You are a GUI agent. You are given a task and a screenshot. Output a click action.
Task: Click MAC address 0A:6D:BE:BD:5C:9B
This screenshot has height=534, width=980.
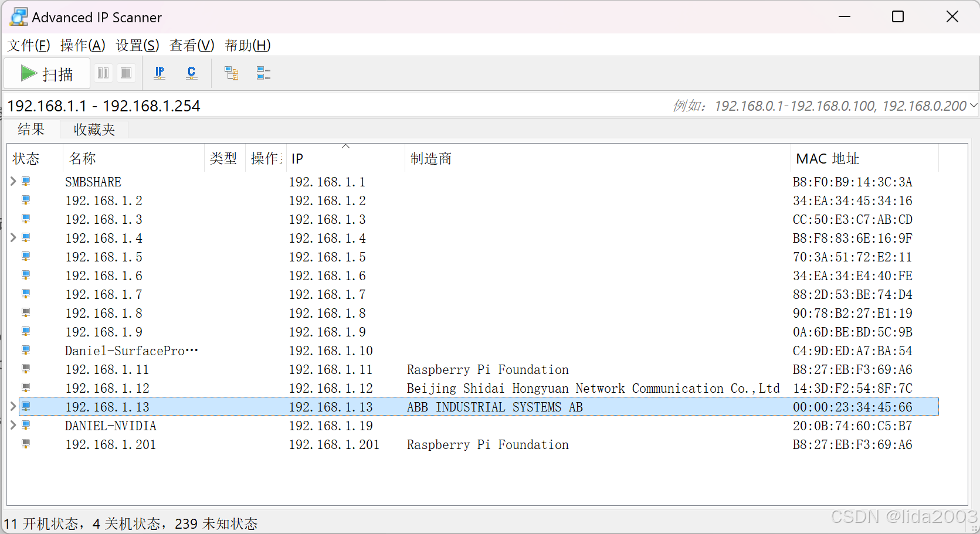(x=853, y=332)
